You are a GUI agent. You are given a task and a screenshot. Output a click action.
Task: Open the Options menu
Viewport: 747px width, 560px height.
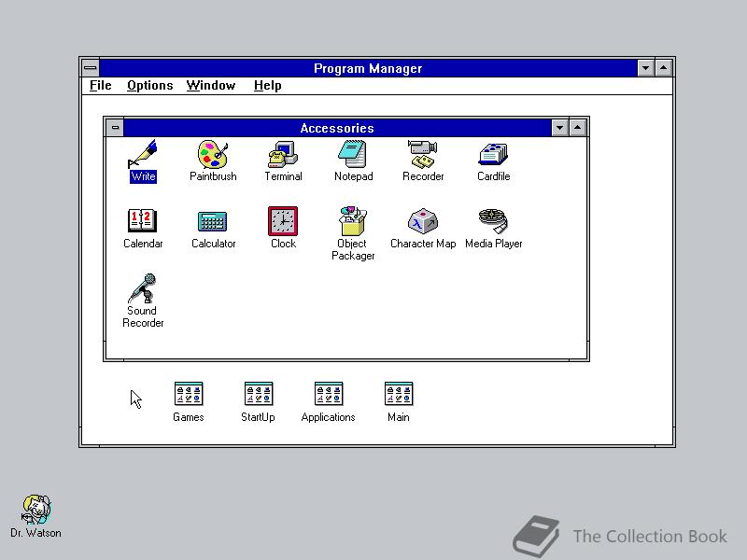click(x=149, y=86)
